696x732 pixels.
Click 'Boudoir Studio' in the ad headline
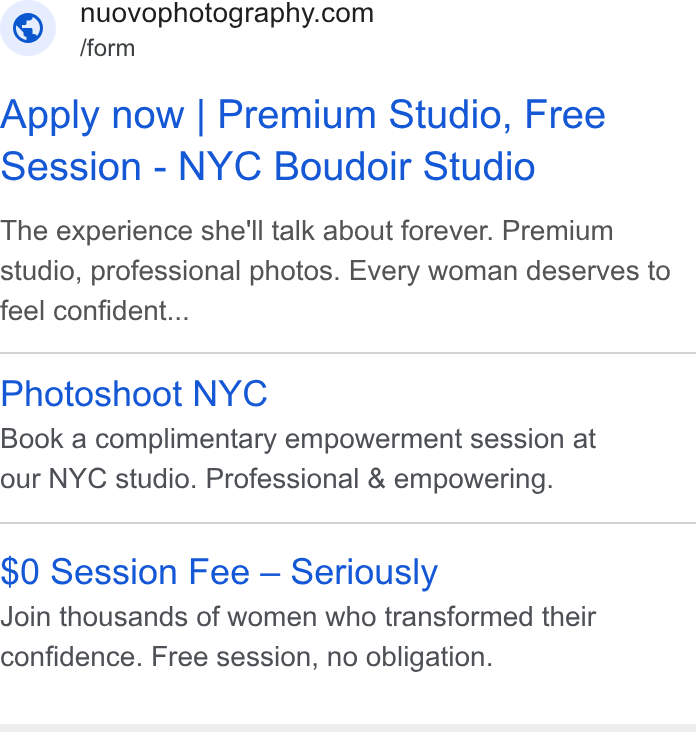404,166
